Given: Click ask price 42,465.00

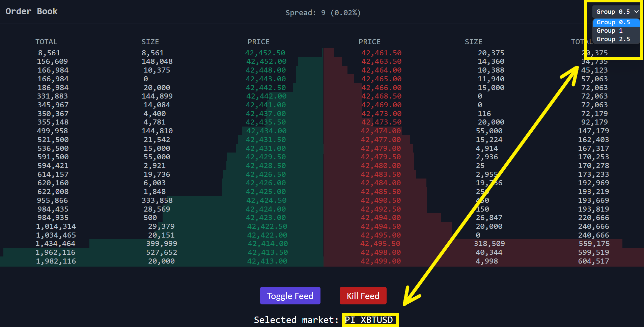Looking at the screenshot, I should coord(382,79).
